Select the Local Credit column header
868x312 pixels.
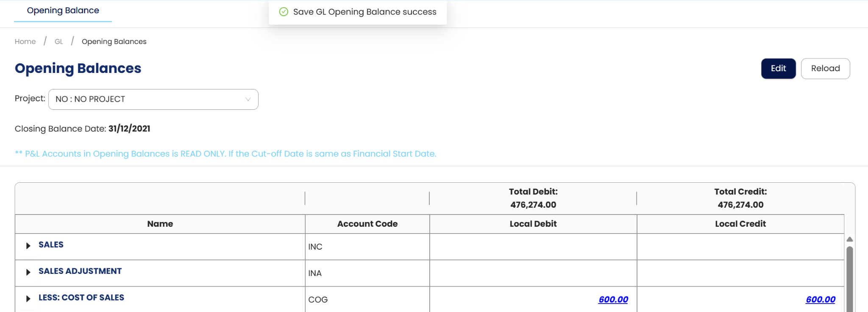[x=740, y=224]
